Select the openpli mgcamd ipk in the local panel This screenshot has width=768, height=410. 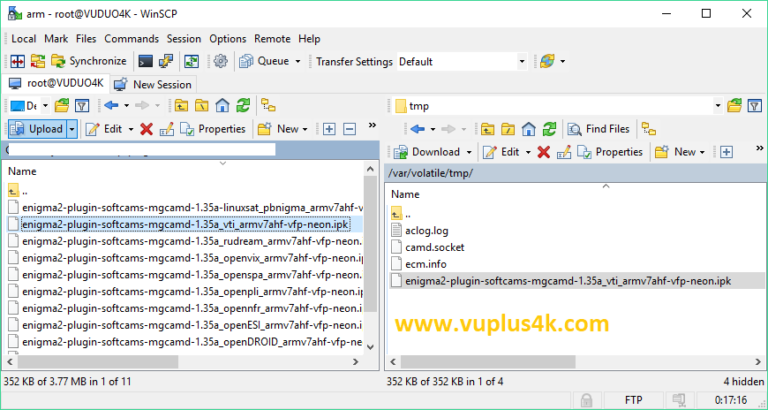[x=186, y=291]
